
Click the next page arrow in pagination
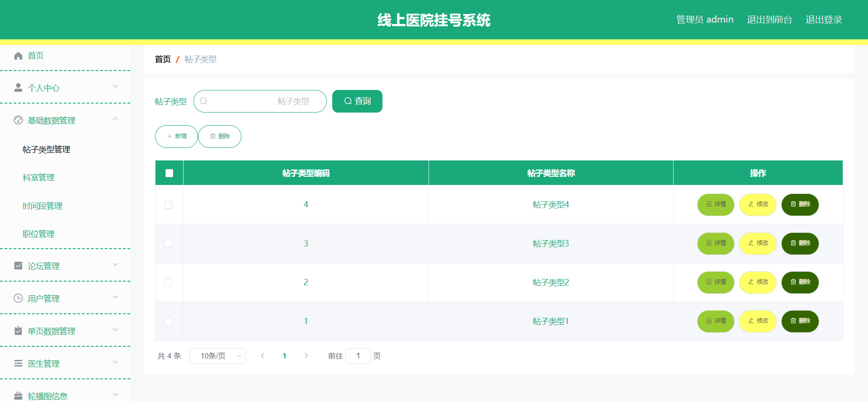point(306,356)
